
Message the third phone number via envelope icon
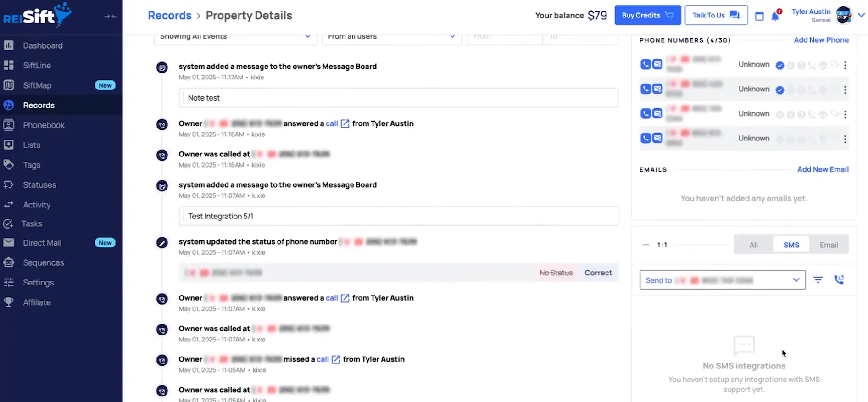(657, 113)
